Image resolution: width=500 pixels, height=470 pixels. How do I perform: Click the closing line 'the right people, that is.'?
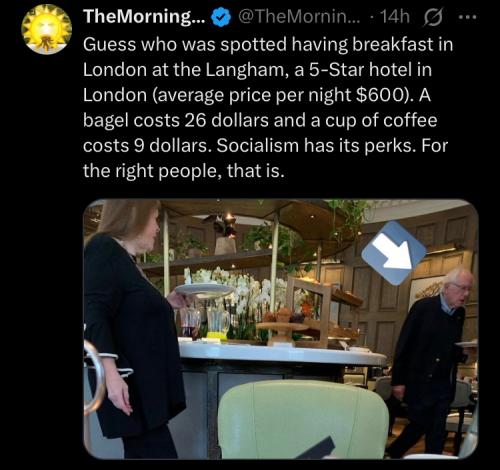click(184, 171)
